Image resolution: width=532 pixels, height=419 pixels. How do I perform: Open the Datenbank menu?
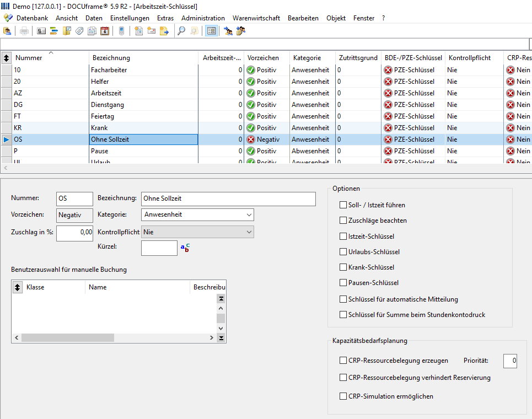32,18
